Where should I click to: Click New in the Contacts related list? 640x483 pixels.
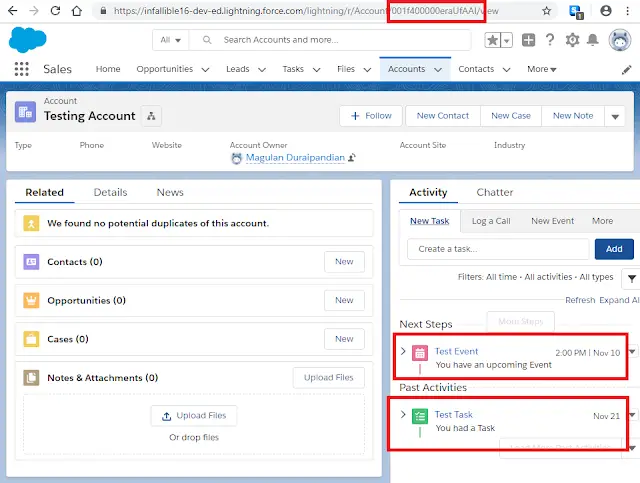pyautogui.click(x=344, y=262)
